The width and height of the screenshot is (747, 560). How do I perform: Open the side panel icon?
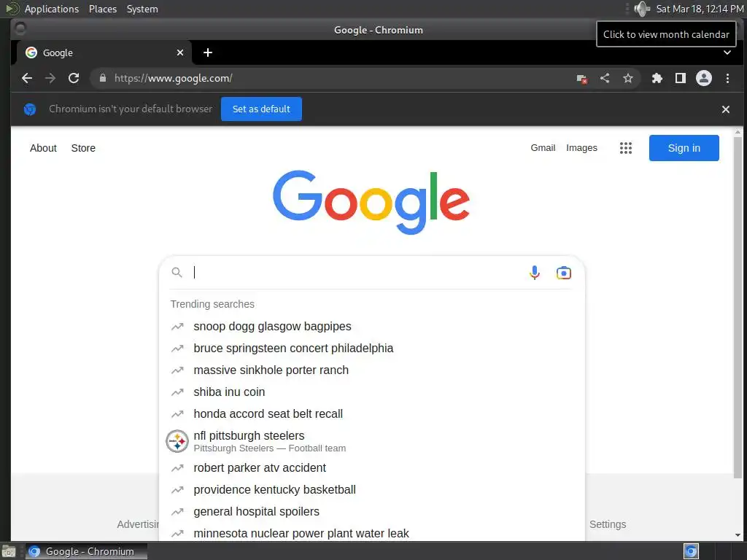pos(681,78)
